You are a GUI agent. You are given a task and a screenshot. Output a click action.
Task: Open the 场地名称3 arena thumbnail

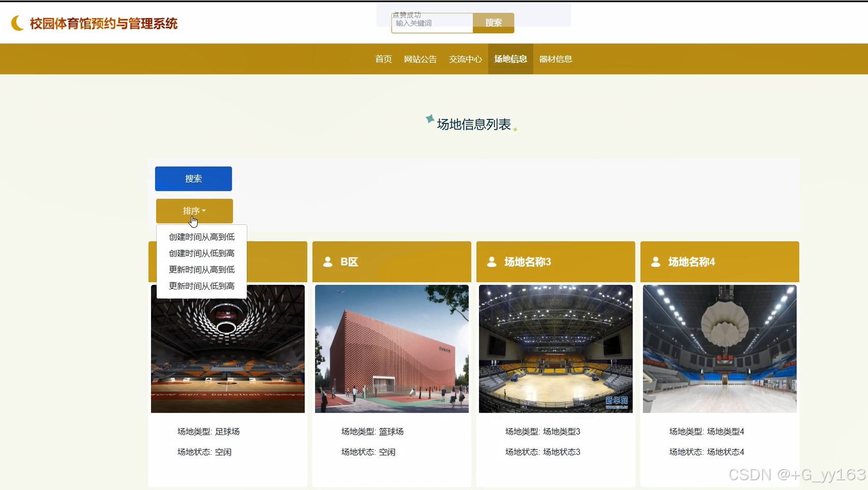[x=556, y=349]
